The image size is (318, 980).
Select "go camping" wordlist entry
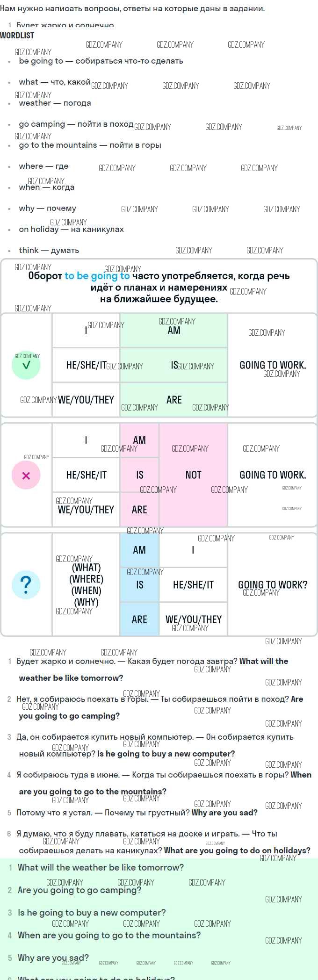[76, 124]
